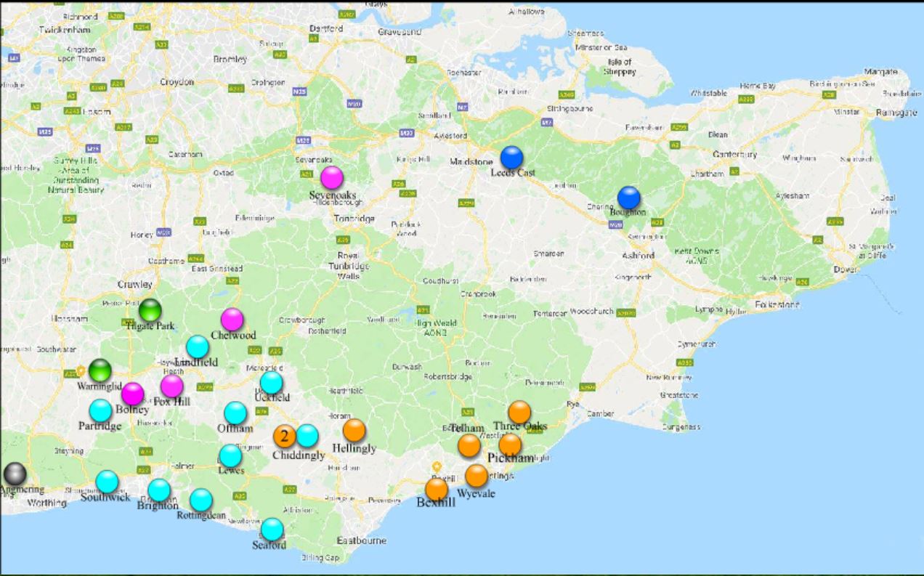The image size is (924, 576).
Task: Open the cyan Southwick marker
Action: click(107, 482)
